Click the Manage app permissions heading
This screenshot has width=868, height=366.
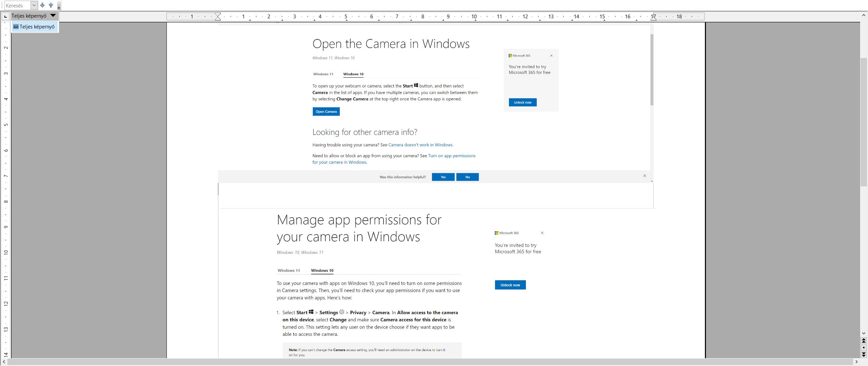click(x=359, y=228)
